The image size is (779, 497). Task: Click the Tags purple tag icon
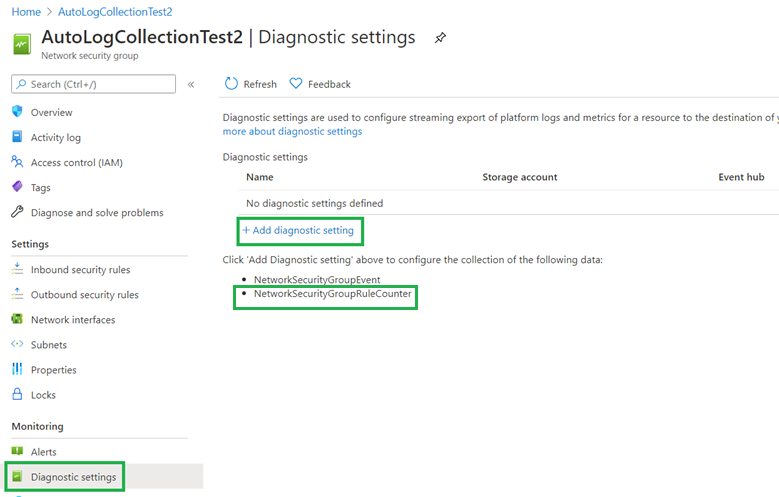click(17, 186)
